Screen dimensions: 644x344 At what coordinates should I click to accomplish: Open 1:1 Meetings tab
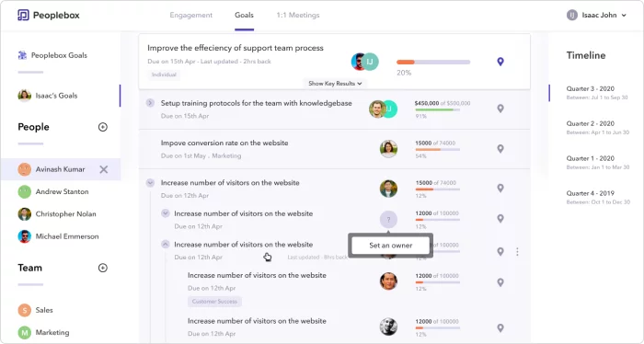[298, 16]
